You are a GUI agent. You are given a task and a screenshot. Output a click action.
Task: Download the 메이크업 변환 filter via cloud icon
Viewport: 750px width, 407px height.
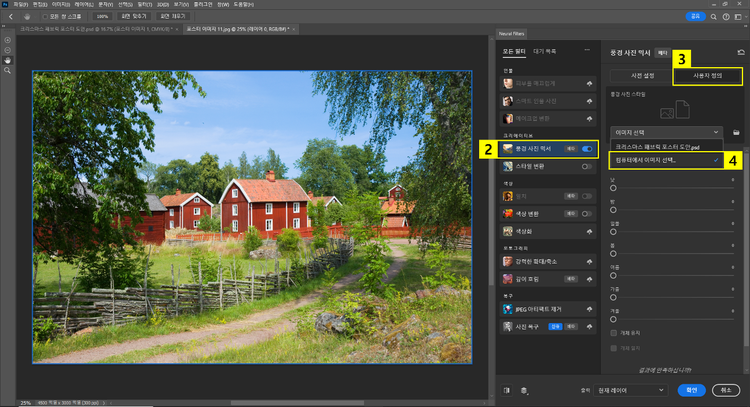pyautogui.click(x=589, y=119)
